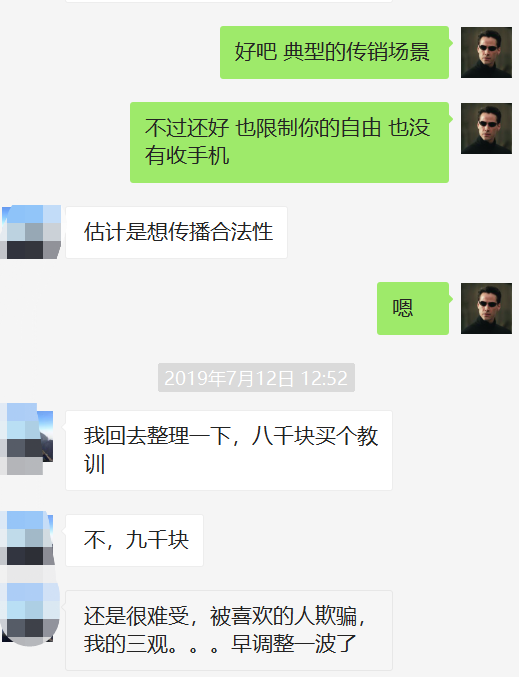This screenshot has width=519, height=677.
Task: Click '我的三观。。。早调整一波了' line of text
Action: click(220, 644)
